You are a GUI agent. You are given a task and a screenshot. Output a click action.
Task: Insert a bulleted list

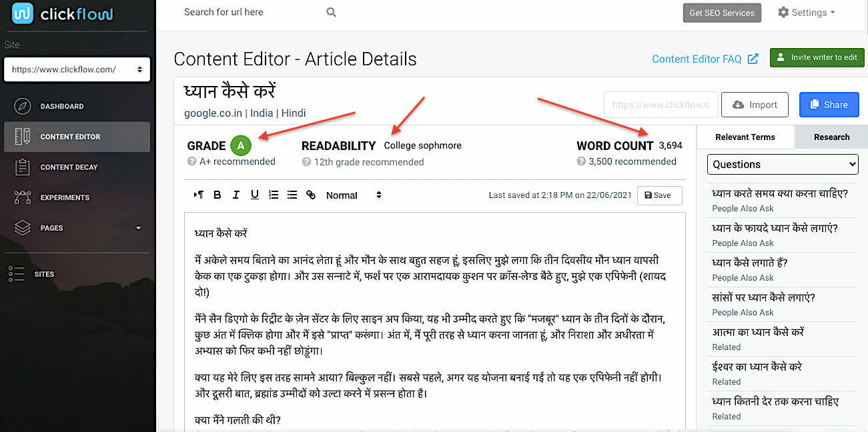(x=292, y=195)
